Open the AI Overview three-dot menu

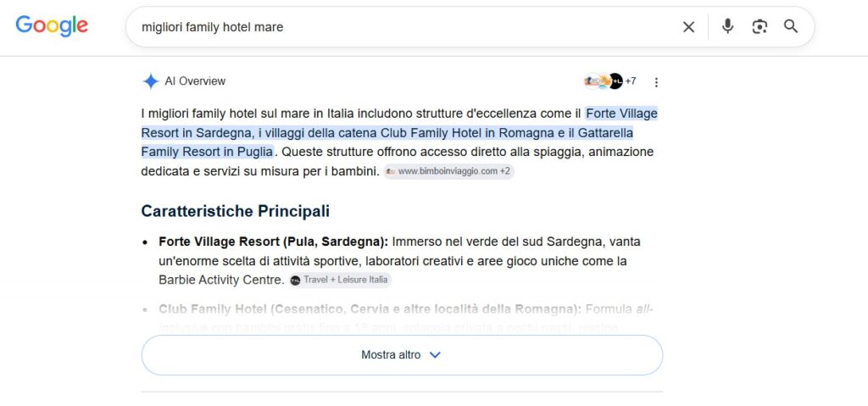click(x=656, y=82)
